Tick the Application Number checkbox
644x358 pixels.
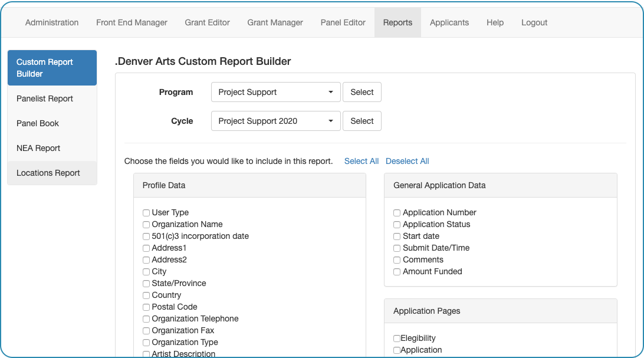397,213
